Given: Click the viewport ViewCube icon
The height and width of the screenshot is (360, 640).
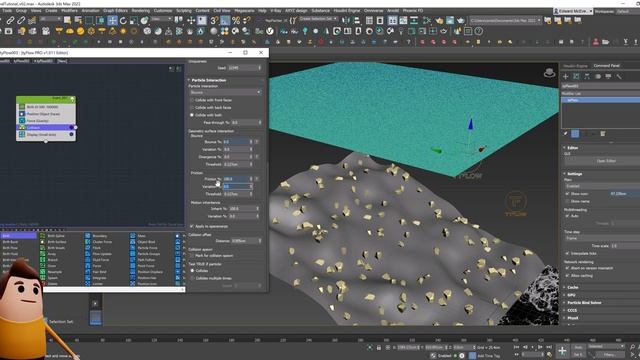Looking at the screenshot, I should 549,73.
